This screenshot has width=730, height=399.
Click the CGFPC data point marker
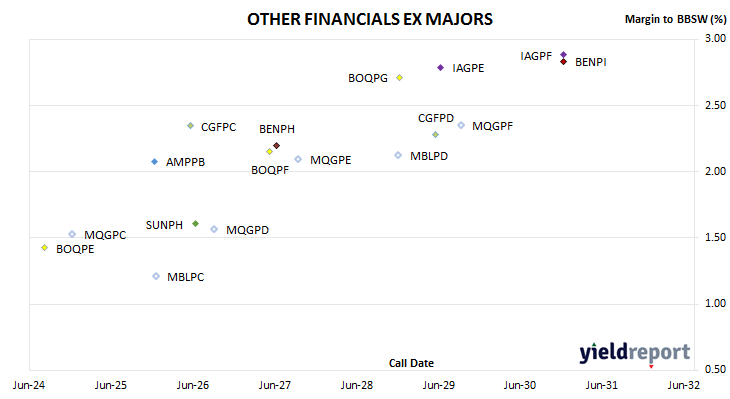[190, 126]
